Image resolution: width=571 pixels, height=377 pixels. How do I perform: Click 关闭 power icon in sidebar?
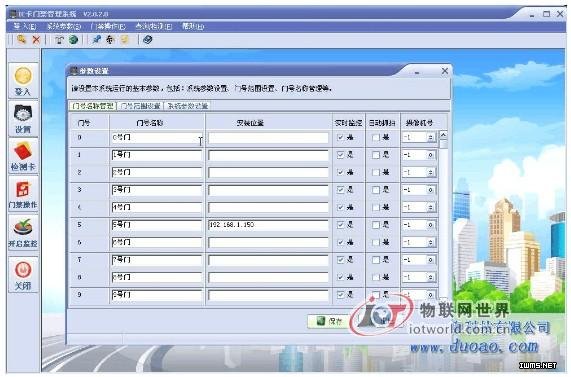(x=23, y=274)
